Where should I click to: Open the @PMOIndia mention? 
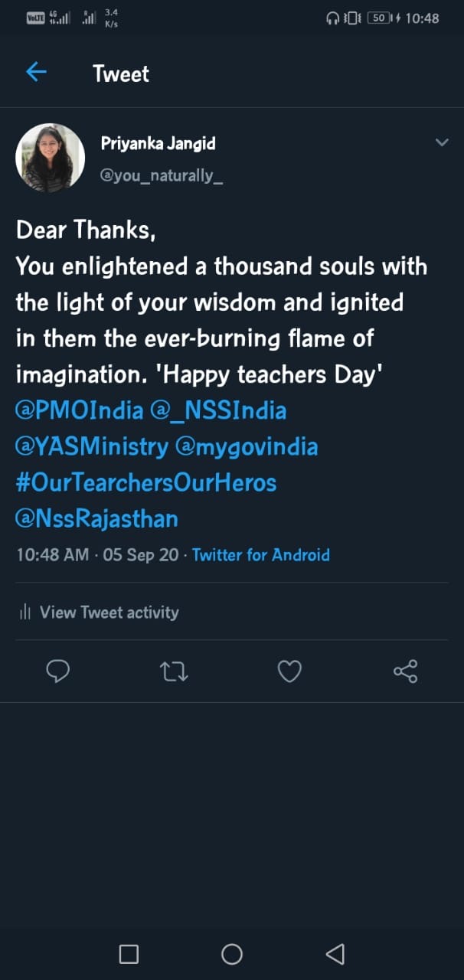point(80,410)
